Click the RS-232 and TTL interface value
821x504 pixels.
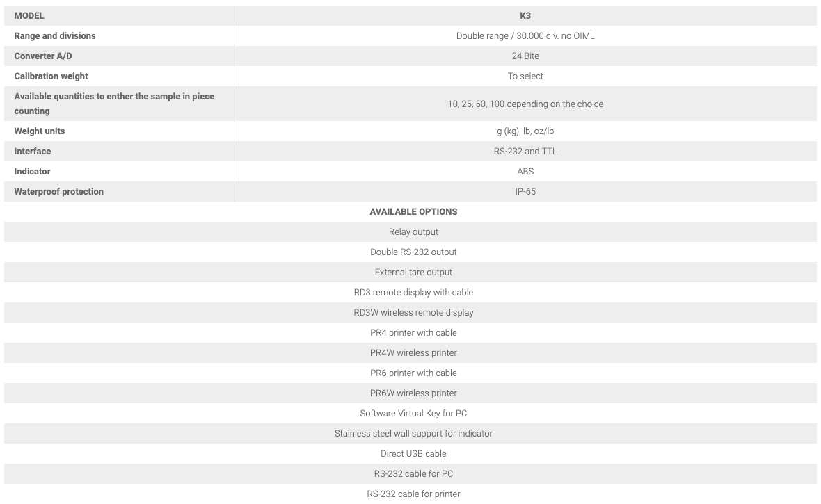(x=525, y=151)
